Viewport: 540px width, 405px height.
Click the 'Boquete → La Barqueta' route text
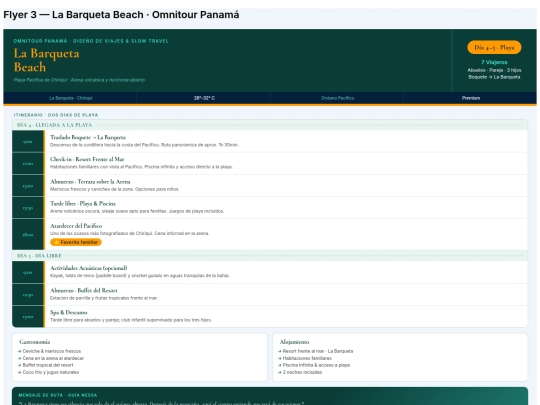494,77
